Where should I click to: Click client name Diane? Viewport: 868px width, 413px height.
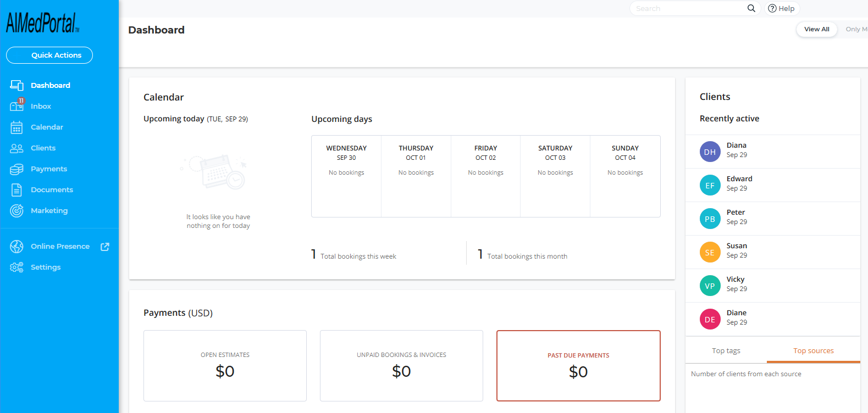[x=736, y=313]
